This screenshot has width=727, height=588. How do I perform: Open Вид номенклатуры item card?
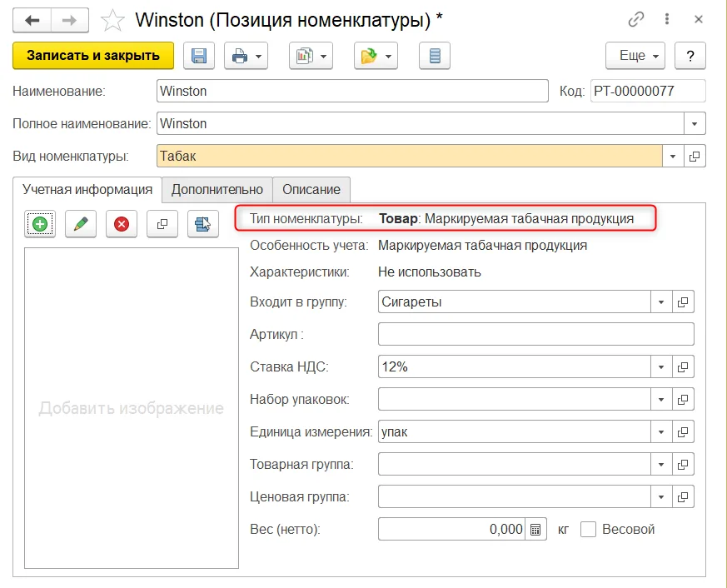695,156
